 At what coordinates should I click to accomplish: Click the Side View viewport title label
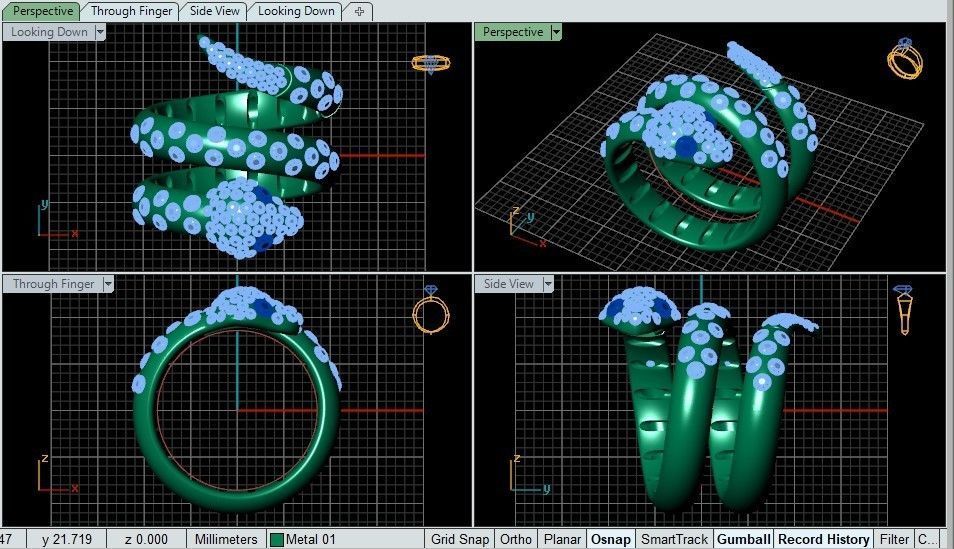point(509,284)
